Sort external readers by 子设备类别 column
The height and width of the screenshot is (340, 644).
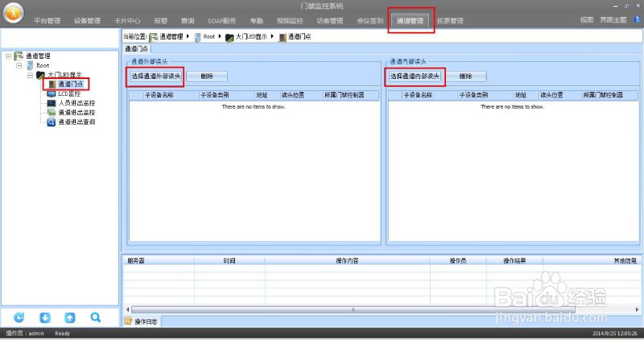(226, 95)
